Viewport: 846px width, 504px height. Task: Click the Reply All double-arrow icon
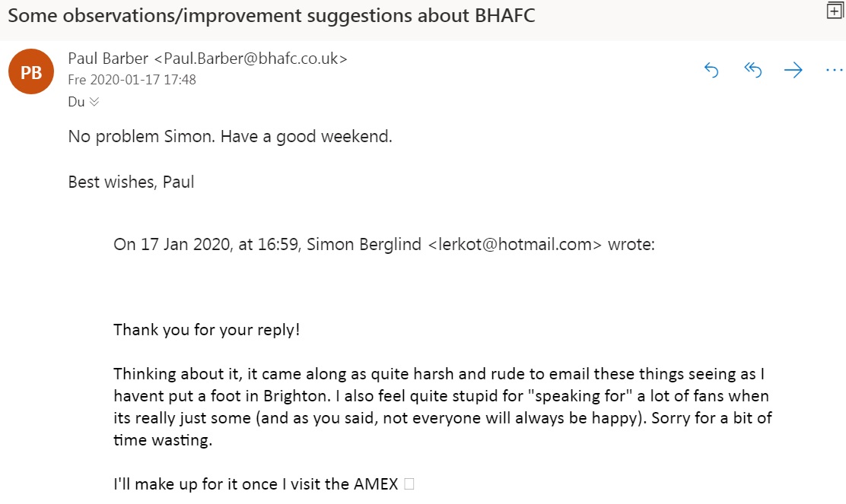point(752,70)
